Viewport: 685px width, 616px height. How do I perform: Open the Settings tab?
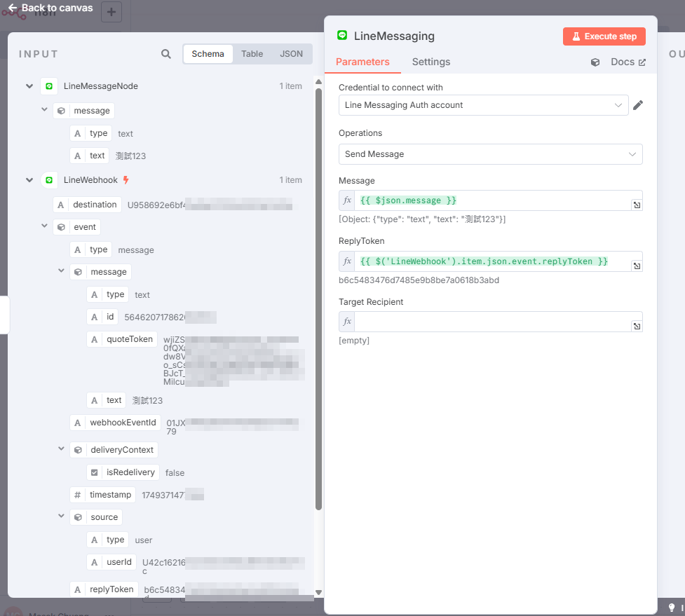(x=431, y=62)
